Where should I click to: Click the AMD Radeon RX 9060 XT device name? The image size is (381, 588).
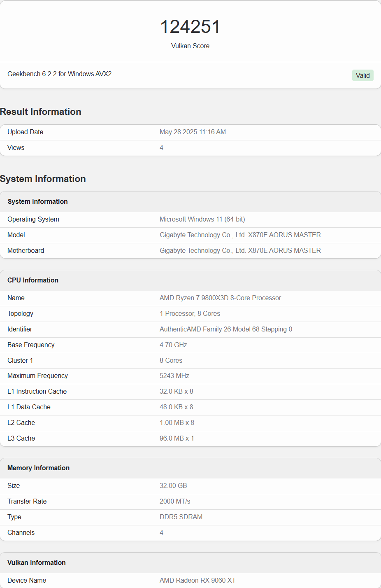[x=197, y=581]
